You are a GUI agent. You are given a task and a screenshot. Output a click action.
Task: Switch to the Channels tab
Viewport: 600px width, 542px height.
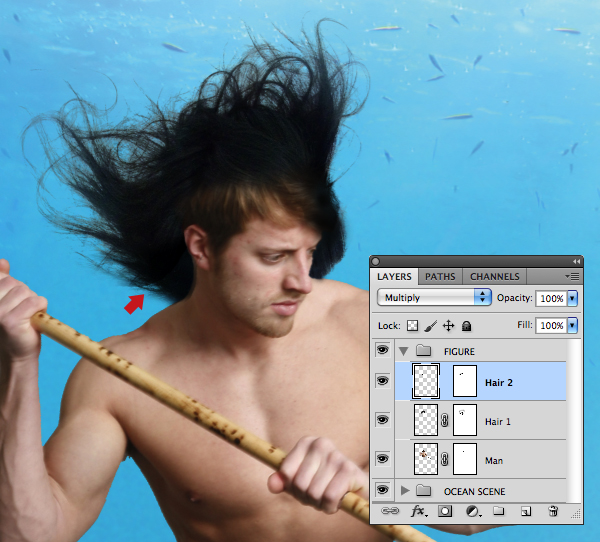495,276
